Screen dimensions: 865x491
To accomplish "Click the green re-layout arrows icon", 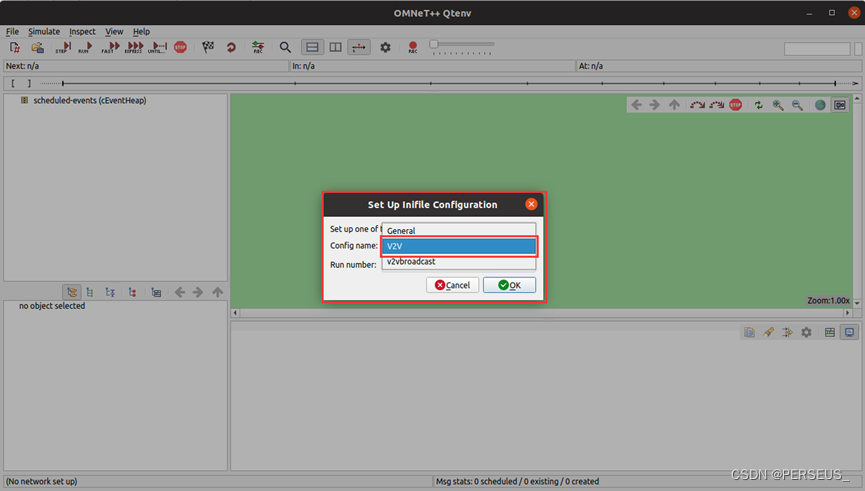I will pos(759,105).
